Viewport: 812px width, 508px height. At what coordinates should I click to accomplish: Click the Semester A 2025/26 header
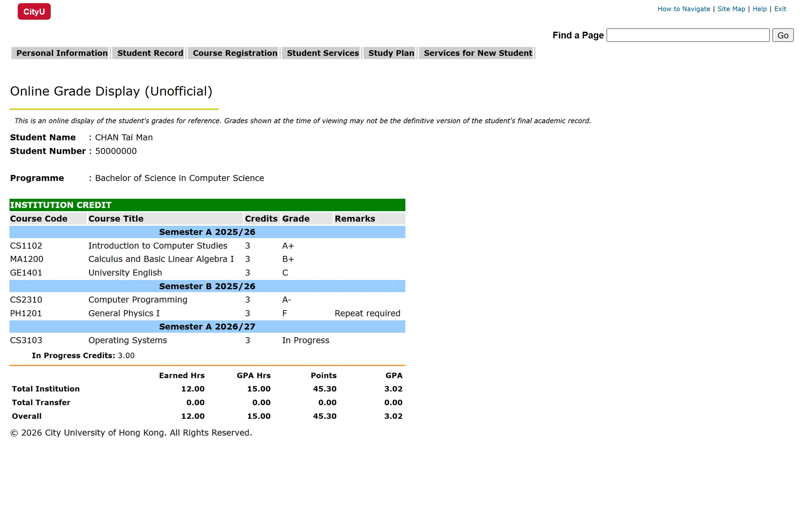tap(207, 232)
